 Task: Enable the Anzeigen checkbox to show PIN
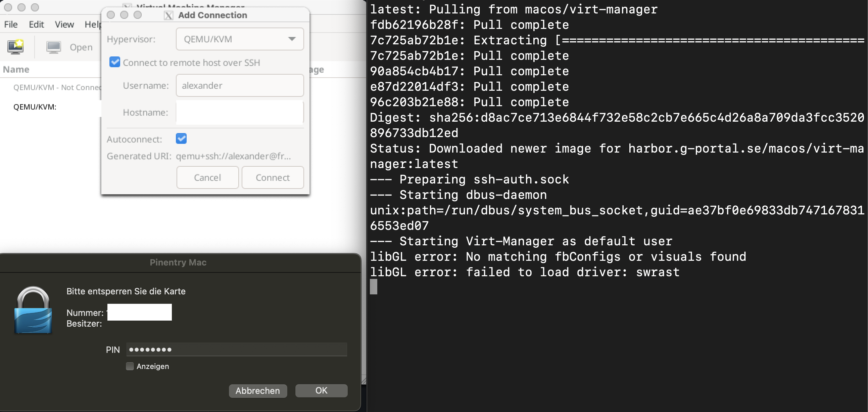click(130, 366)
